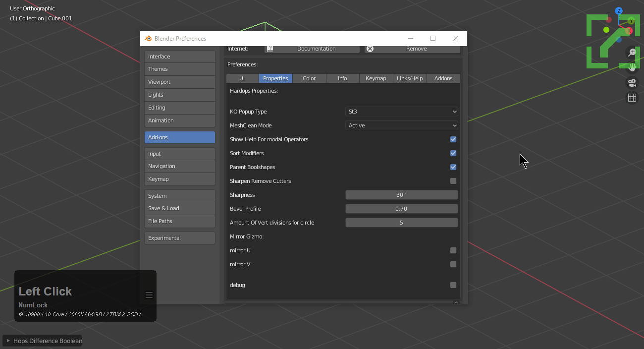Click the Remove add-on button
Image resolution: width=644 pixels, height=349 pixels.
pyautogui.click(x=412, y=49)
